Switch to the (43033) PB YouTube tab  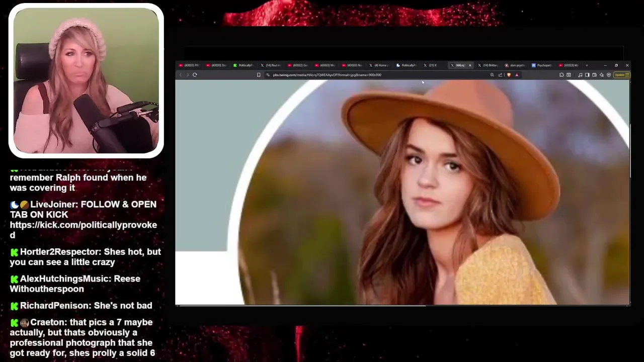point(190,65)
